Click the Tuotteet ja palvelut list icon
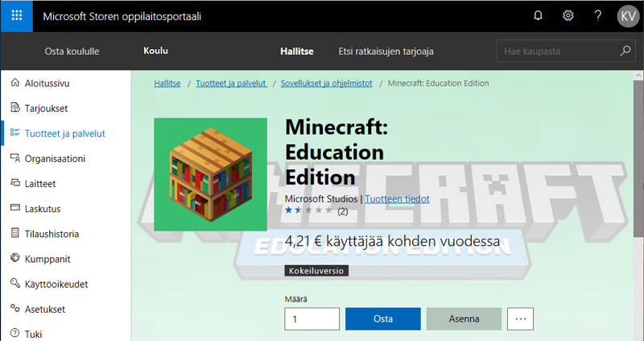Image resolution: width=644 pixels, height=341 pixels. tap(15, 133)
